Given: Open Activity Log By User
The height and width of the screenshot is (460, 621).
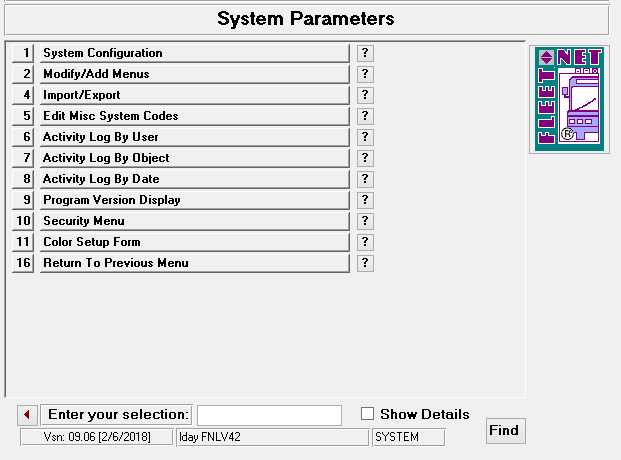Looking at the screenshot, I should point(194,137).
